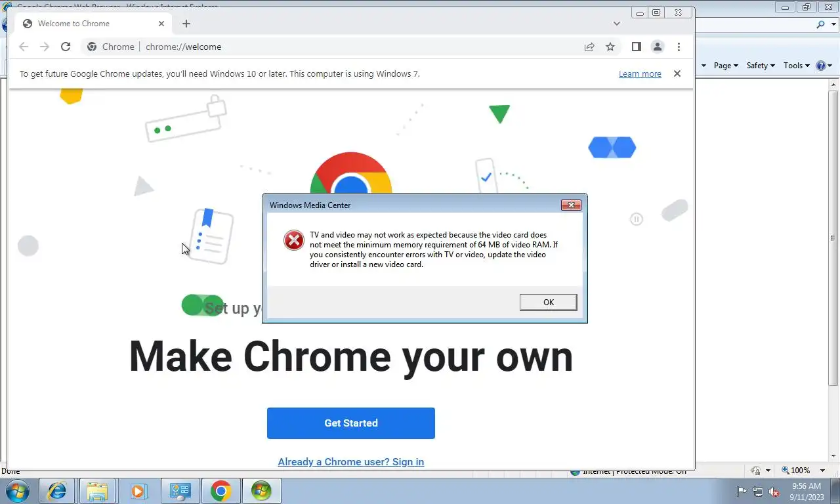Click OK in the Windows Media Center dialog
This screenshot has width=840, height=504.
[548, 302]
